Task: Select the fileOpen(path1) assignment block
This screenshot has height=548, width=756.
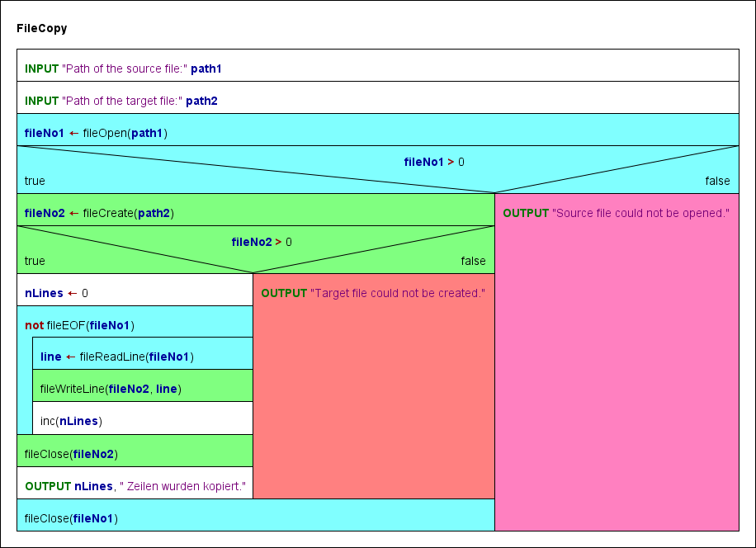Action: tap(377, 130)
